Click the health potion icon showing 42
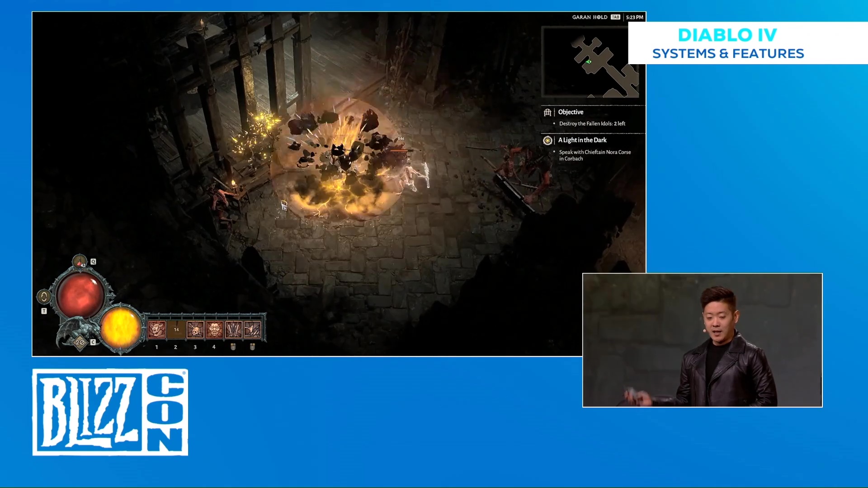868x488 pixels. [80, 262]
